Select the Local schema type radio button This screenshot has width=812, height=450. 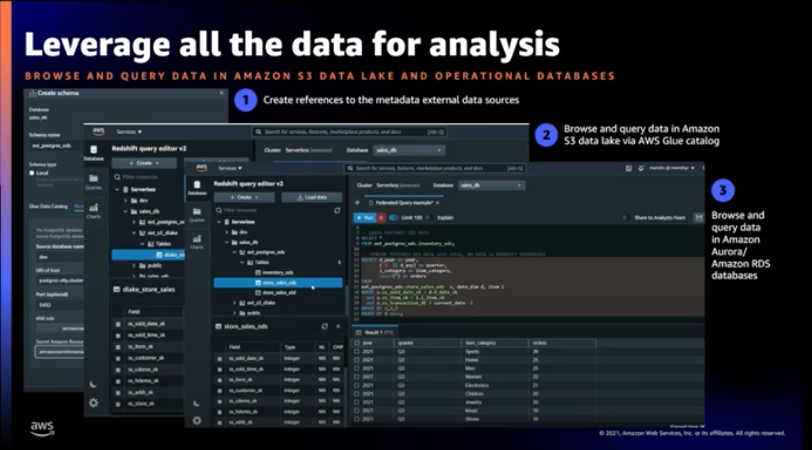pos(32,173)
